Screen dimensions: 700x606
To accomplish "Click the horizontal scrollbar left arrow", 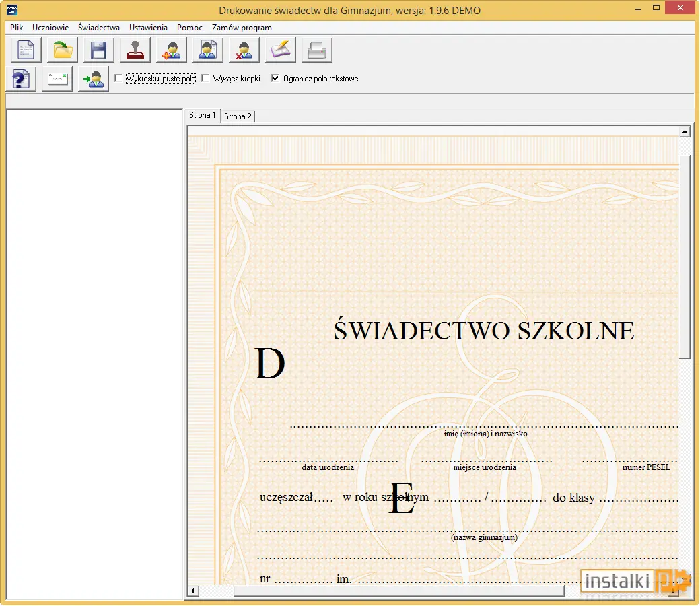I will pyautogui.click(x=193, y=591).
